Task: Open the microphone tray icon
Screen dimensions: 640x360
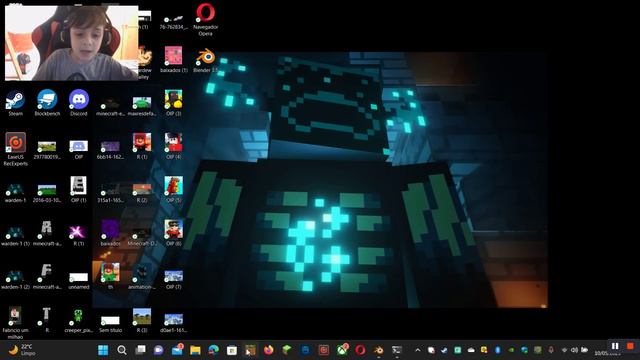Action: click(x=551, y=350)
